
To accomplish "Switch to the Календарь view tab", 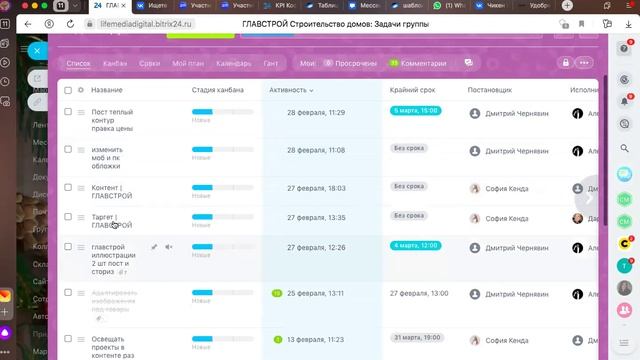I will pos(233,63).
